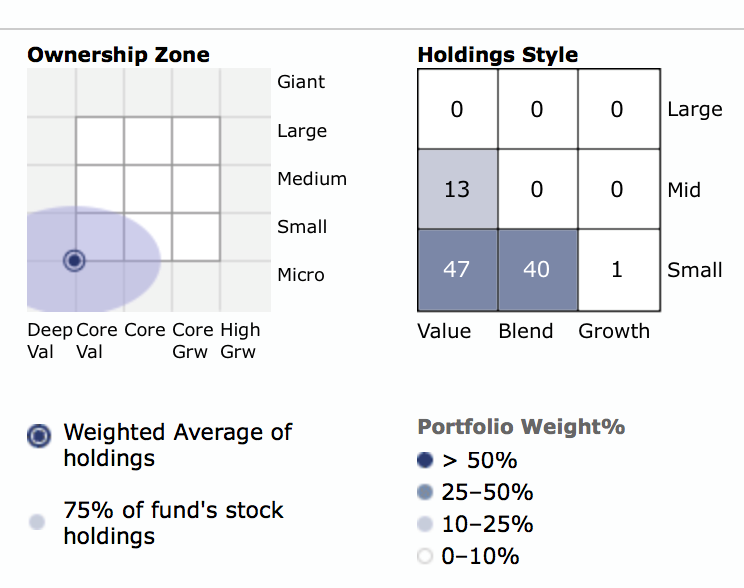Select the Small Blend cell showing 40

(x=537, y=270)
